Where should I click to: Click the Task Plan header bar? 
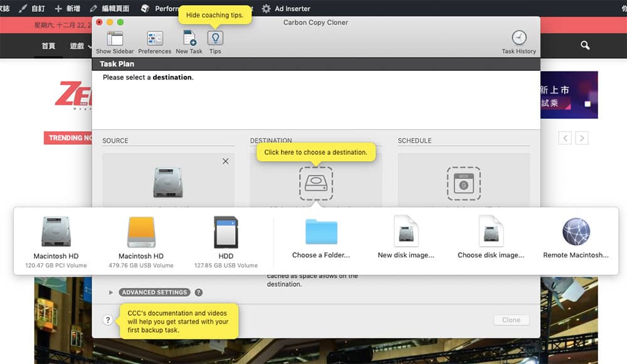[316, 64]
